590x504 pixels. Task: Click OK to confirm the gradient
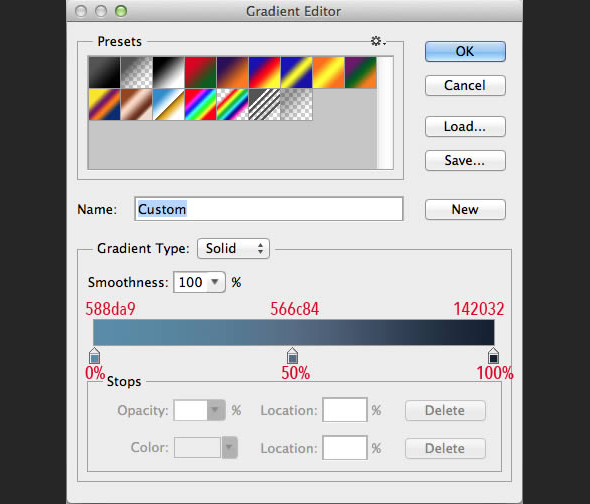[x=465, y=52]
